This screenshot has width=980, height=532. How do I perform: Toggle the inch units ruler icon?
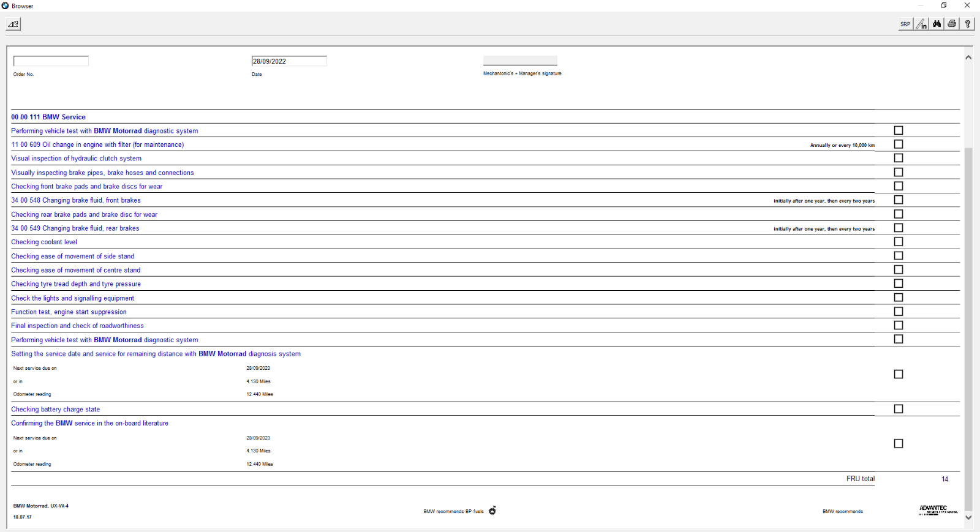point(921,24)
